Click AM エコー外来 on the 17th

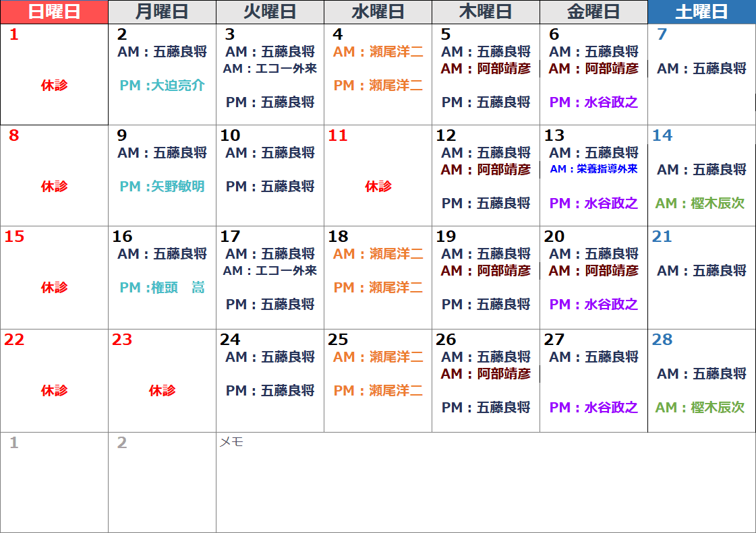[270, 271]
